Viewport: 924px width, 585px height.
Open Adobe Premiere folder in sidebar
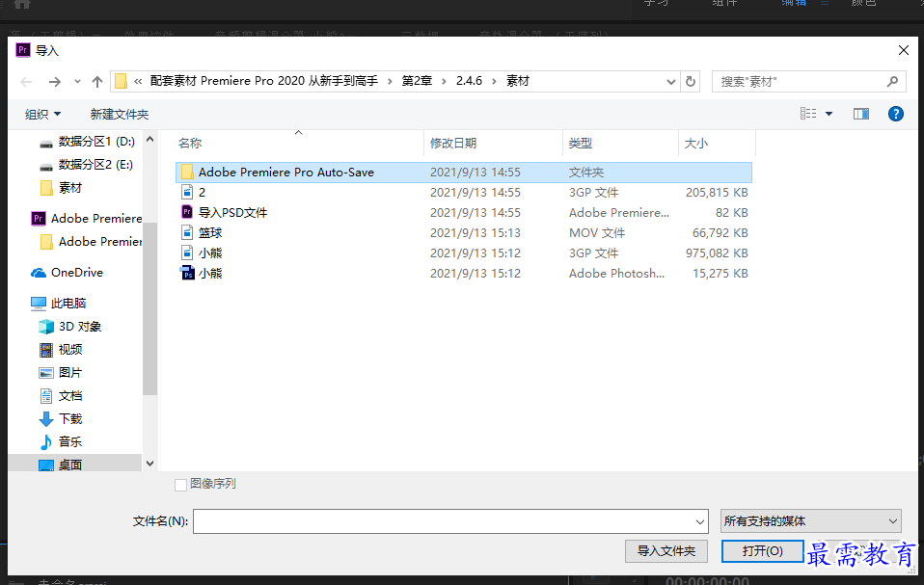[x=92, y=242]
